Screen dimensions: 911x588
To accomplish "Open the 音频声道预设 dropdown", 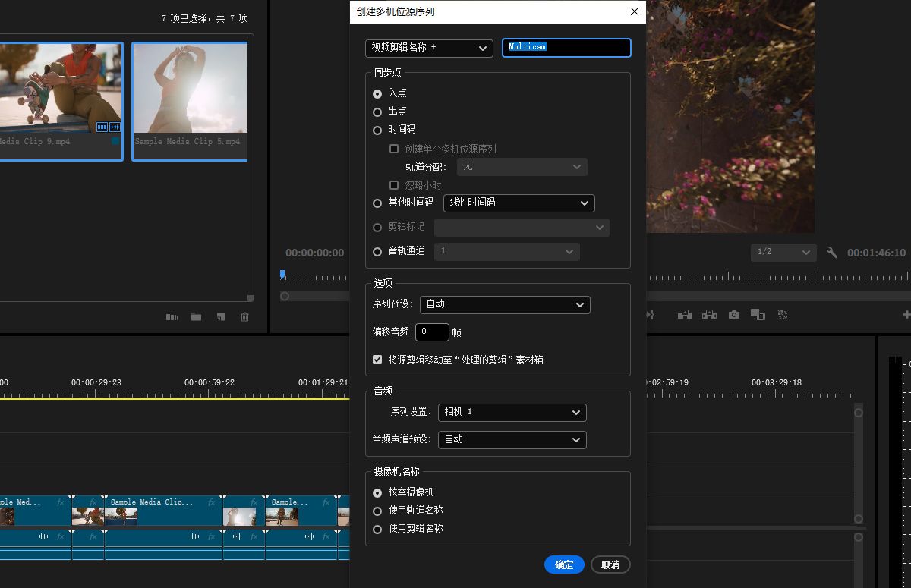I will point(511,440).
